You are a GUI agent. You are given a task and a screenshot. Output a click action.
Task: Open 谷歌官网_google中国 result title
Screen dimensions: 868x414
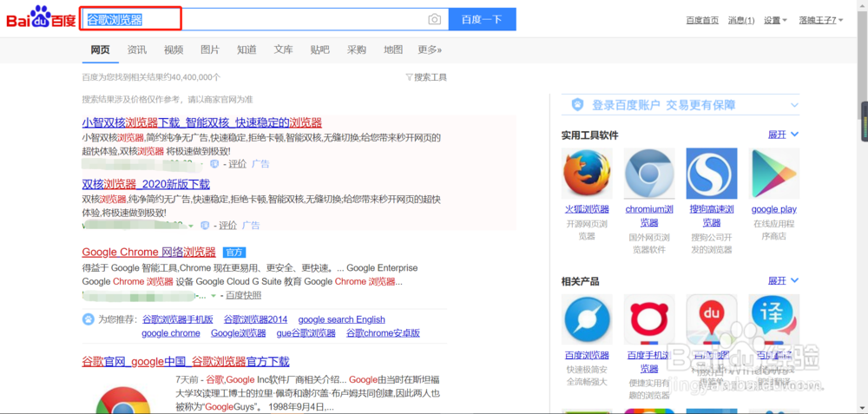186,362
